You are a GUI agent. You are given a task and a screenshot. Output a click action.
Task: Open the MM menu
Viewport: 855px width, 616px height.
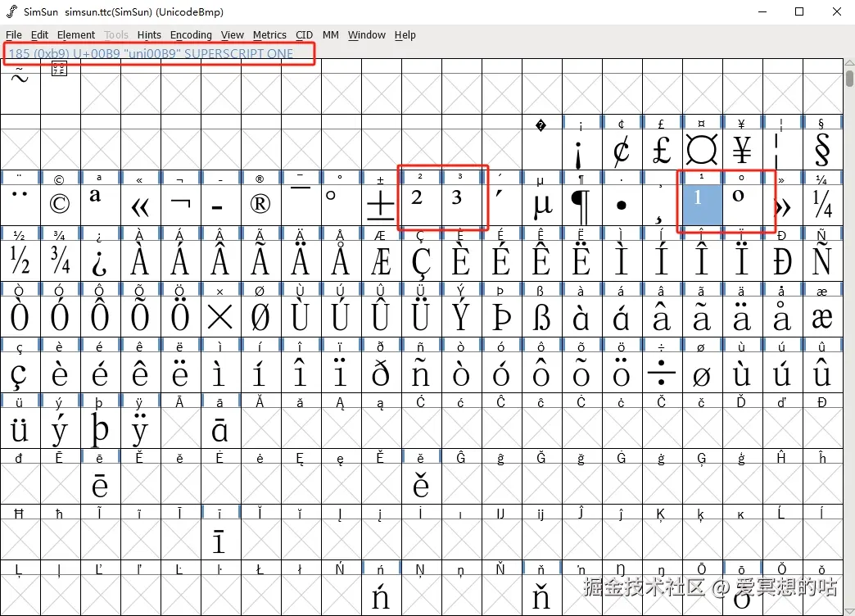click(330, 35)
